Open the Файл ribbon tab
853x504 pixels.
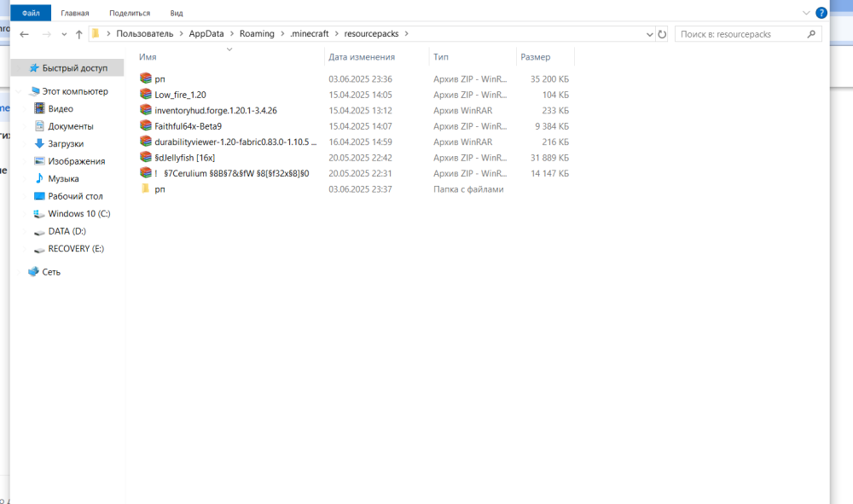31,13
